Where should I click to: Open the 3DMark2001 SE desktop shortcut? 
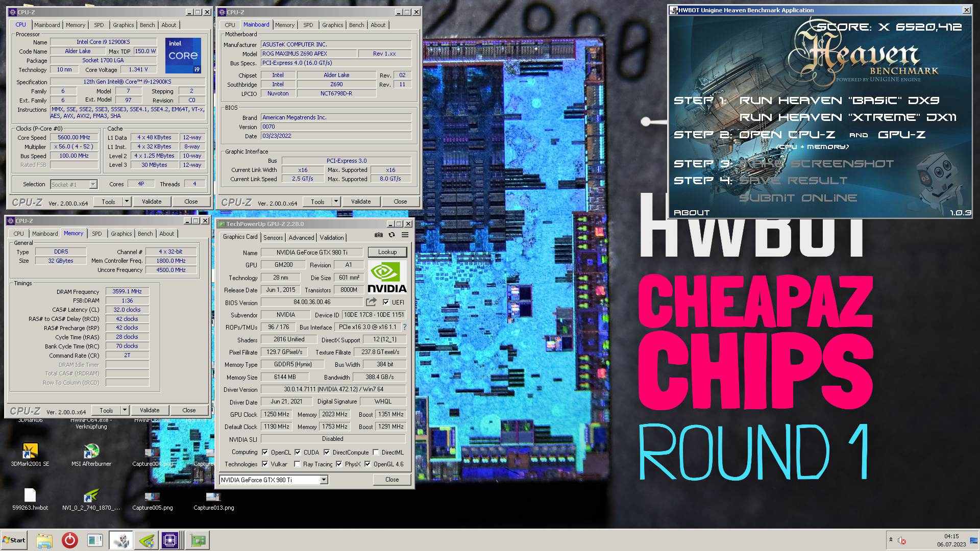30,454
